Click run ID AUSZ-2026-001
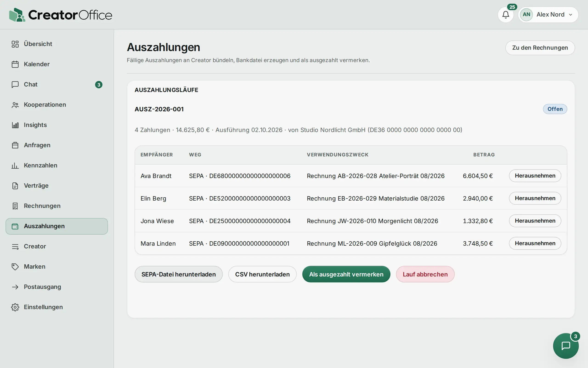 (x=159, y=109)
